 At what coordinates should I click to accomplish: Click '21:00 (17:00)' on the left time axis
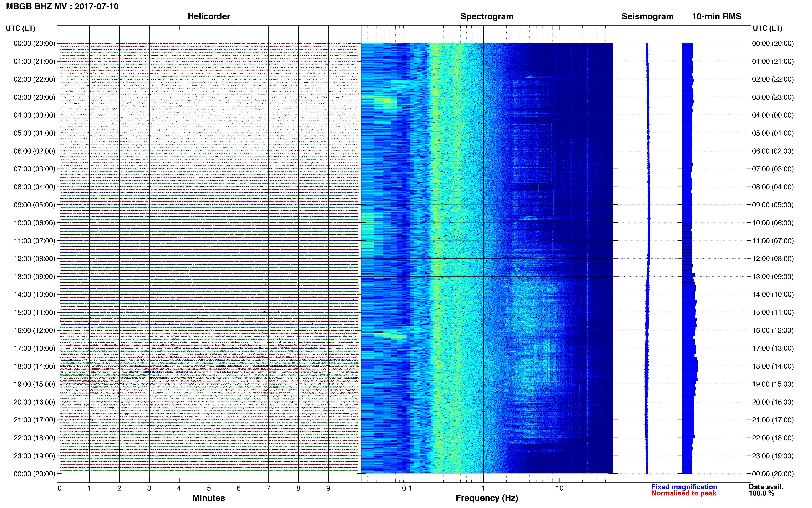(34, 420)
